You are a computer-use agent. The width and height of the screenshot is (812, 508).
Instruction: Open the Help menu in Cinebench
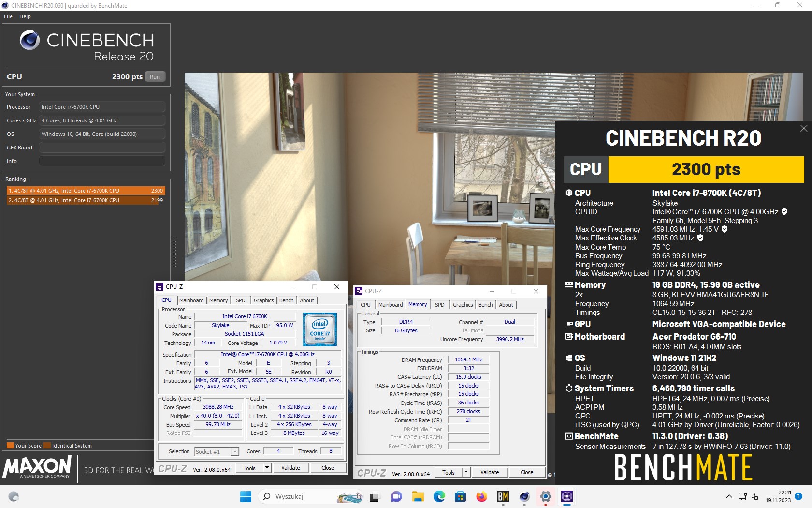coord(25,16)
